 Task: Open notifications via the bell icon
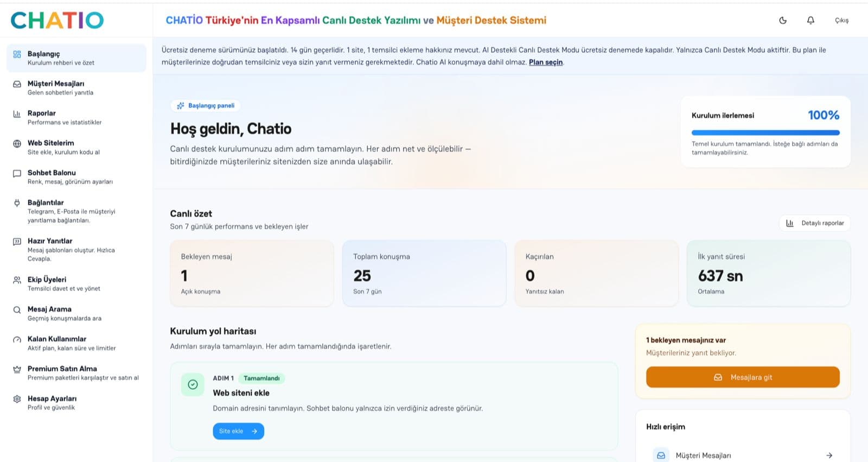click(x=810, y=20)
